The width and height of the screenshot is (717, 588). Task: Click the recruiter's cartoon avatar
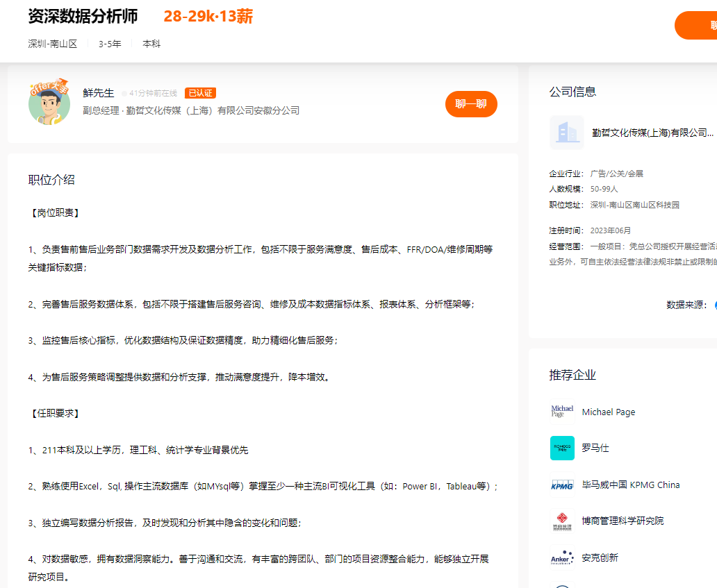point(49,103)
